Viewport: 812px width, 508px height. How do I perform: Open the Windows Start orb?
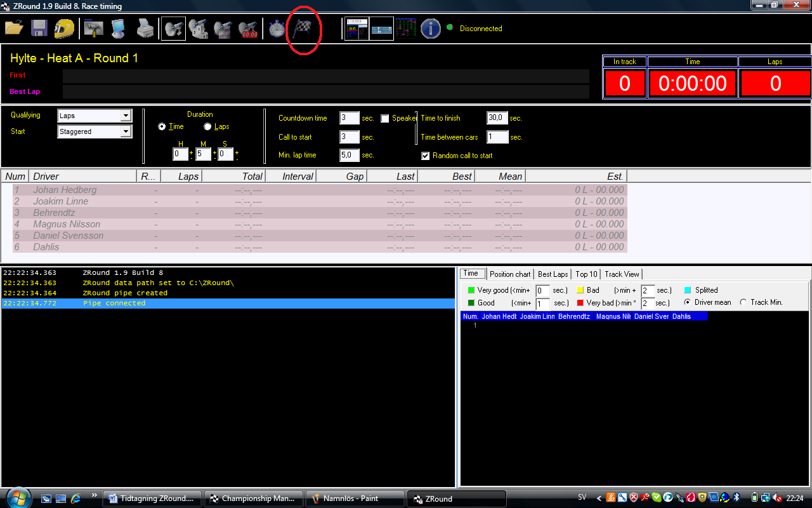(x=17, y=498)
